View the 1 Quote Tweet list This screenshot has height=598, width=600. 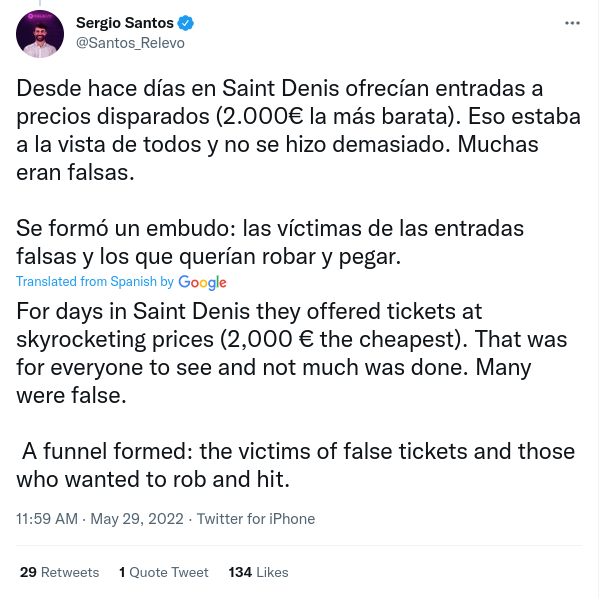[164, 572]
